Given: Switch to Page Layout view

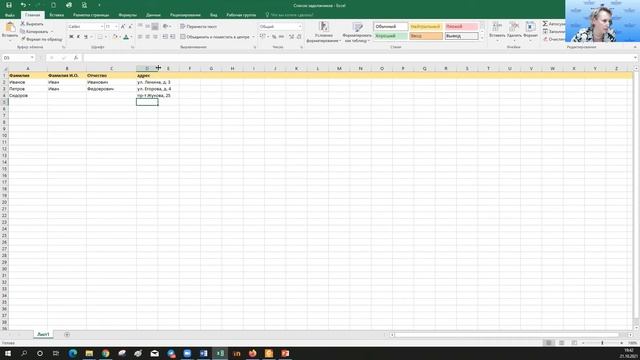Looking at the screenshot, I should pos(562,343).
